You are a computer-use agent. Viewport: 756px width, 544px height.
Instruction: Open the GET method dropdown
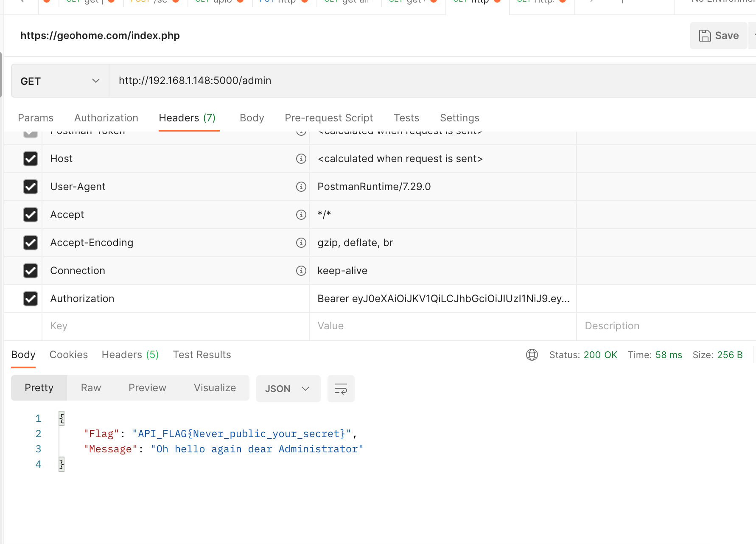point(96,81)
